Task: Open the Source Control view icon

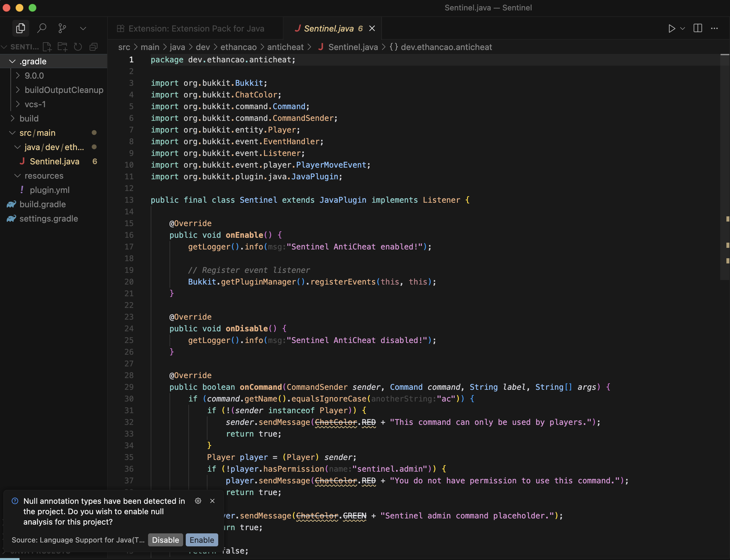Action: pyautogui.click(x=62, y=28)
